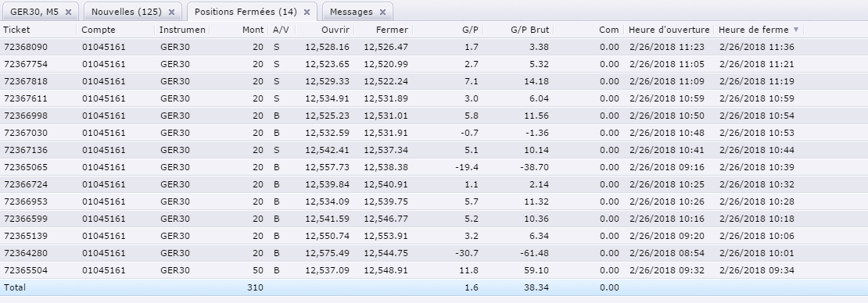Click opening time 2/26/2018 11:23
This screenshot has height=303, width=868.
click(x=667, y=47)
